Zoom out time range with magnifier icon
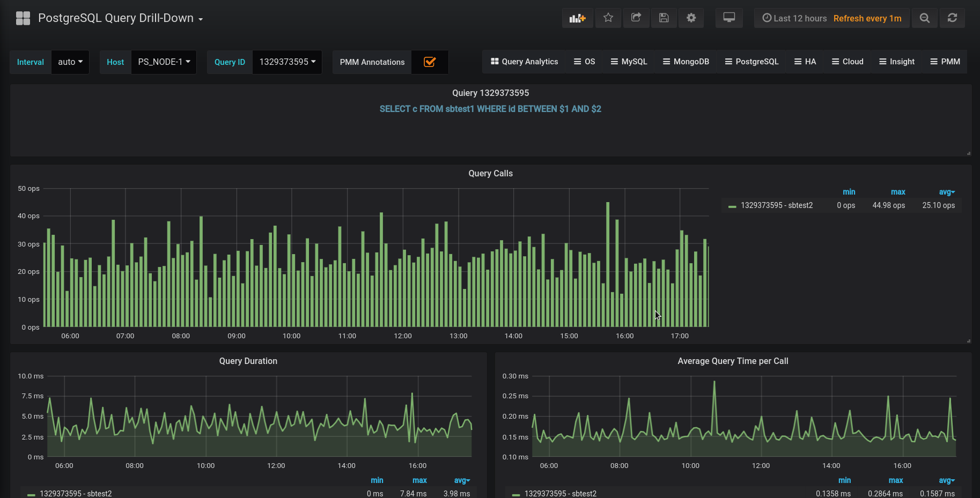This screenshot has height=498, width=980. tap(924, 18)
